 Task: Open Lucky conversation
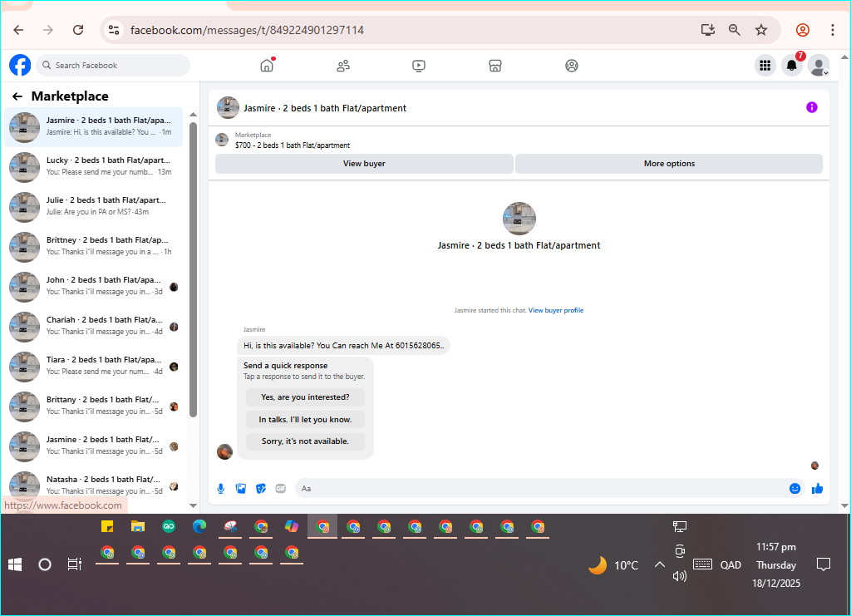93,167
